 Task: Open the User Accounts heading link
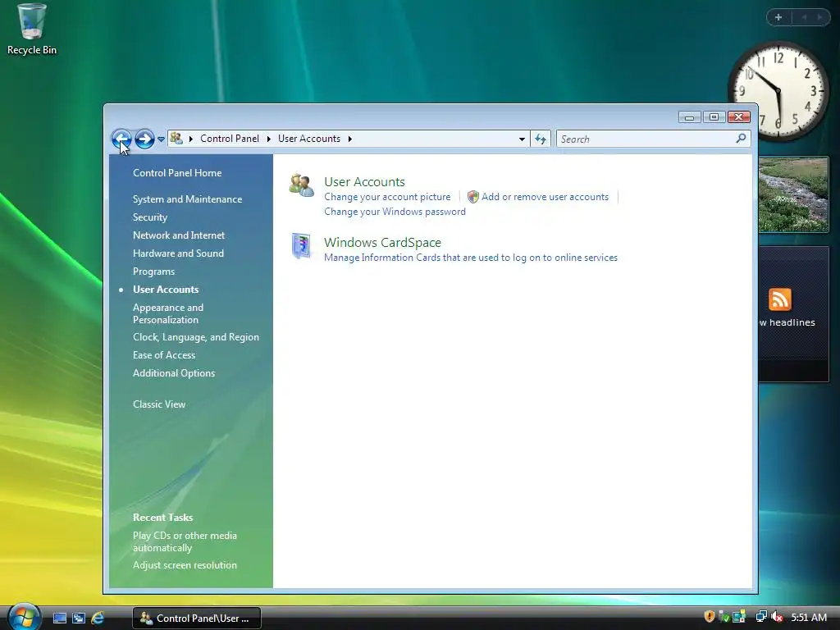(x=364, y=181)
